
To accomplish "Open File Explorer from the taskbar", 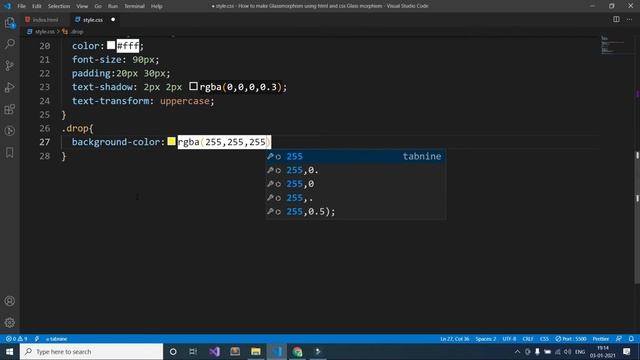I will (x=256, y=351).
